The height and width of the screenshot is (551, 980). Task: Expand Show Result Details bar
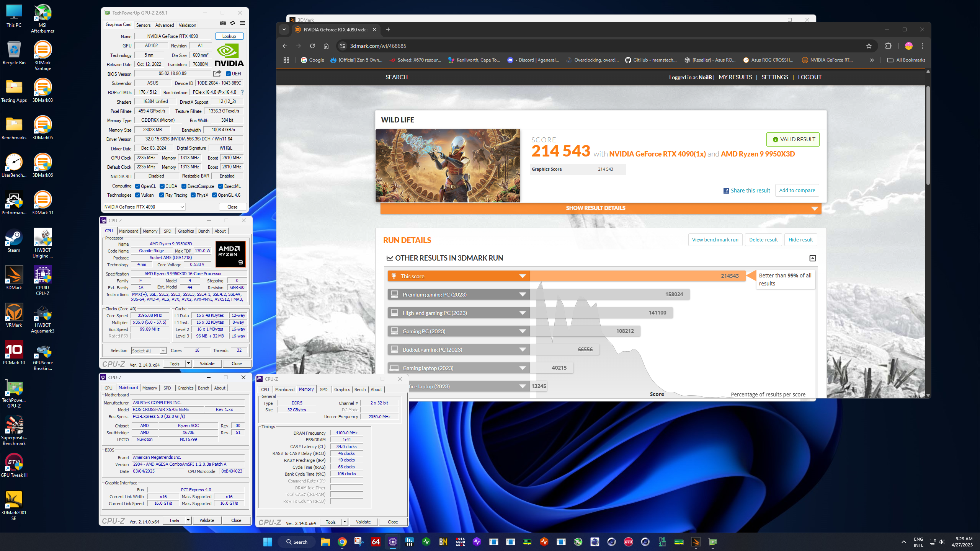pyautogui.click(x=601, y=208)
